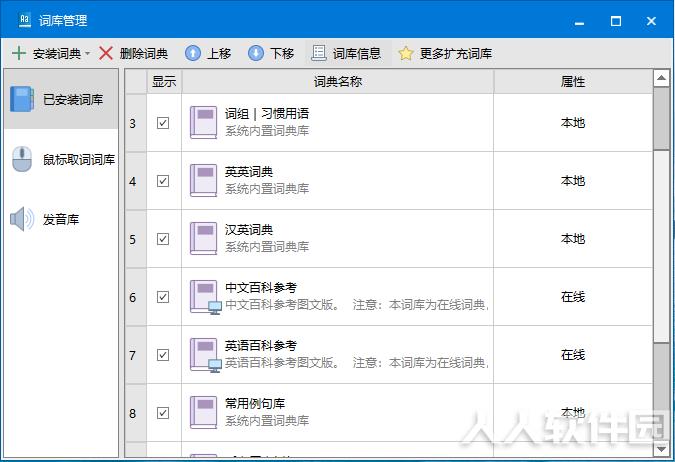The width and height of the screenshot is (675, 462).
Task: Select the 汉英词典 dictionary name
Action: click(x=249, y=230)
